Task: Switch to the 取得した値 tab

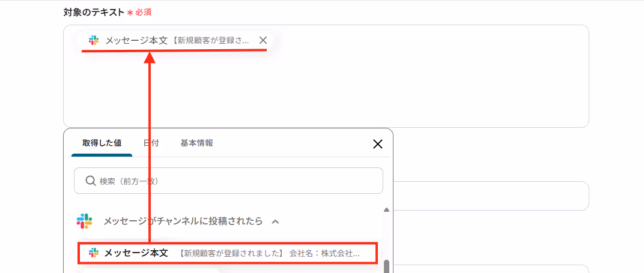Action: click(102, 143)
